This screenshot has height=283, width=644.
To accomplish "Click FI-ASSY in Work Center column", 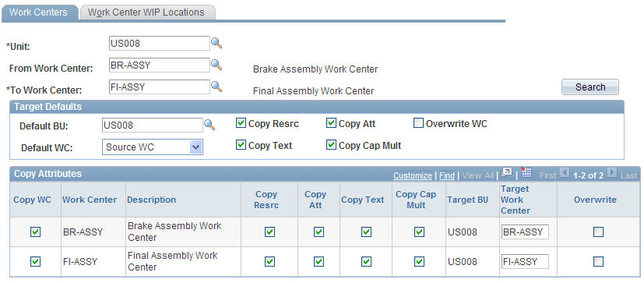I will click(x=80, y=261).
